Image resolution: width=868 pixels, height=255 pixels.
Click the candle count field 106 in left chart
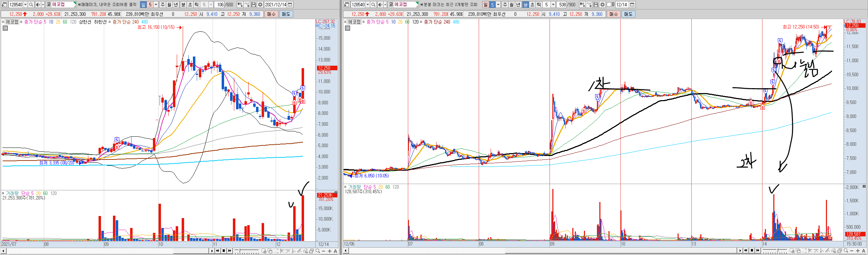pos(219,5)
